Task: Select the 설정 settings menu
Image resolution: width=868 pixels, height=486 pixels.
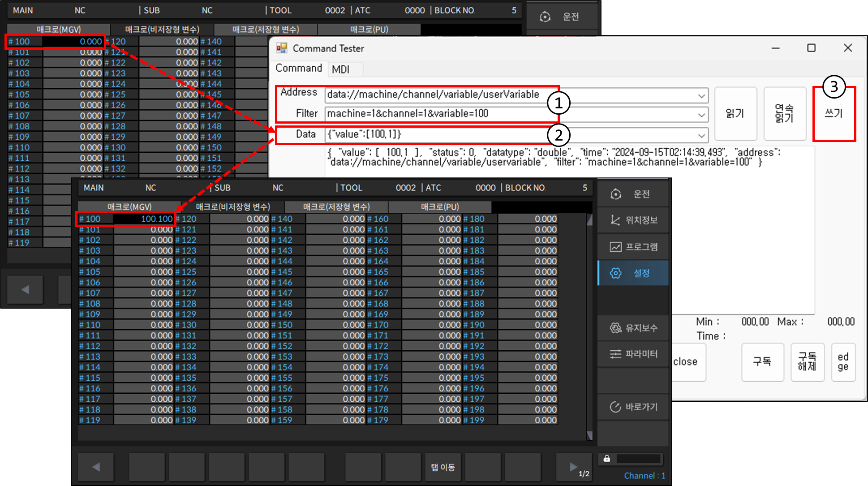Action: pos(633,273)
